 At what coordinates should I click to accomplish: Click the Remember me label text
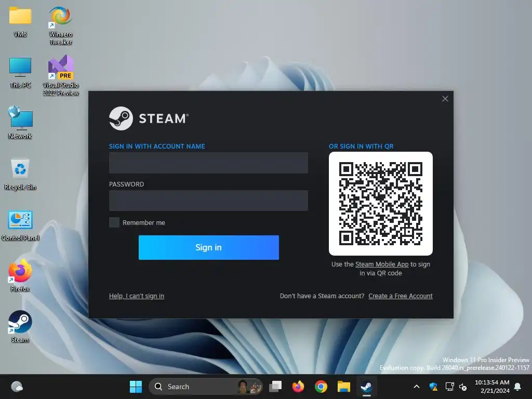pyautogui.click(x=144, y=222)
